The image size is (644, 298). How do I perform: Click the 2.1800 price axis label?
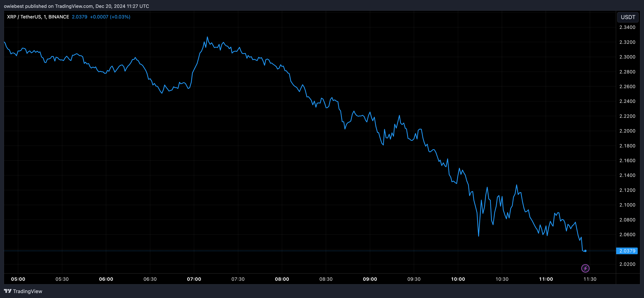(x=627, y=146)
